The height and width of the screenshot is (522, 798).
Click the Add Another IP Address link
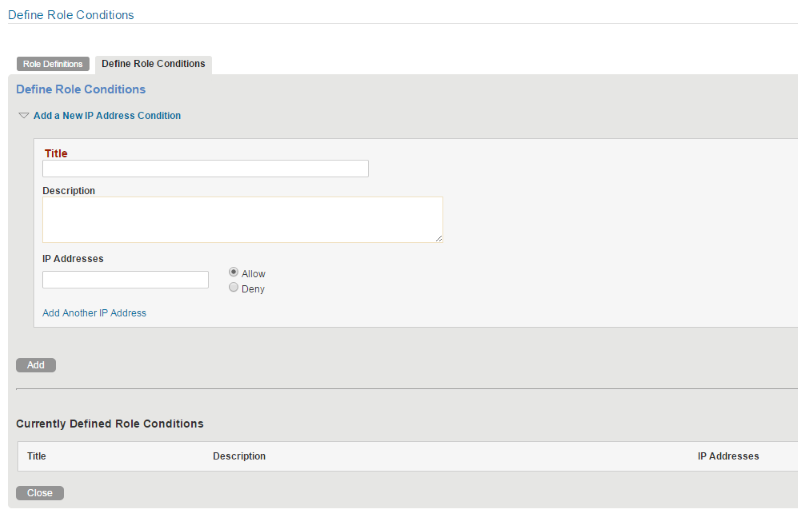click(94, 313)
